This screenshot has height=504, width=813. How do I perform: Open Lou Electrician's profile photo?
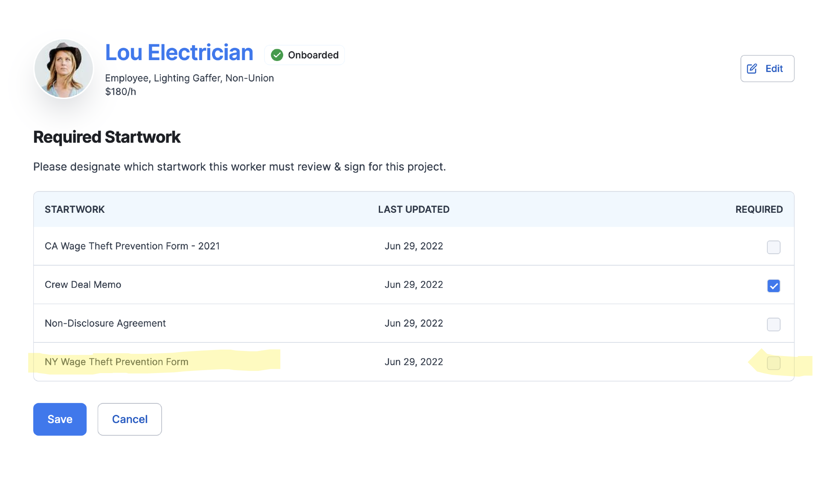click(64, 69)
